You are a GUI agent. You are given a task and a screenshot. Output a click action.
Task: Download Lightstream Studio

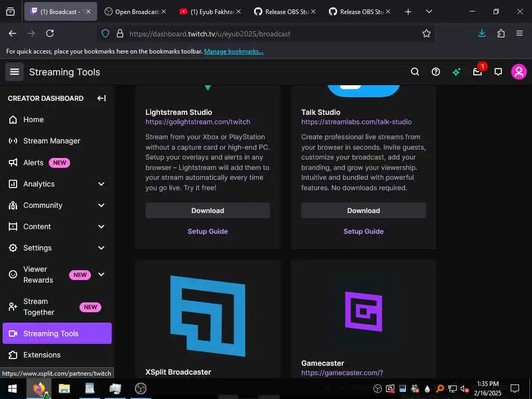click(208, 211)
